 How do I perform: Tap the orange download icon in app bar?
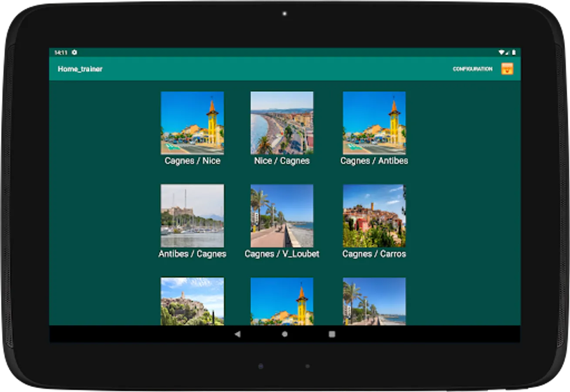point(507,69)
